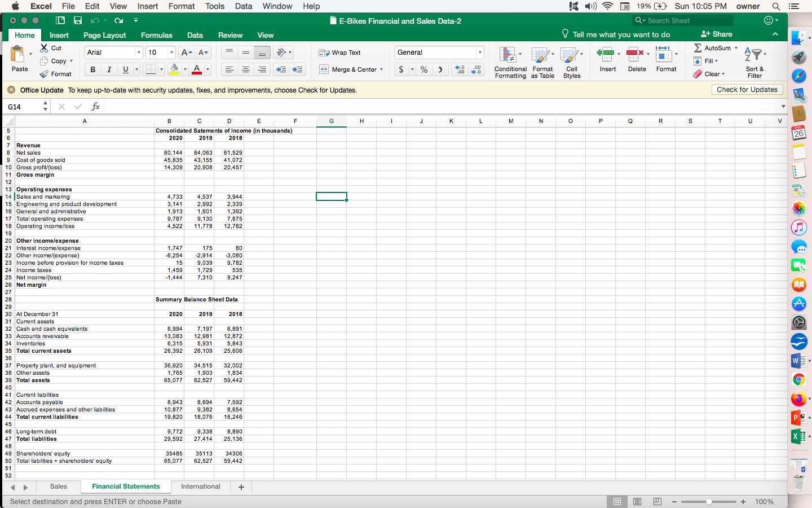
Task: Decrease font size with the small A icon
Action: click(204, 52)
